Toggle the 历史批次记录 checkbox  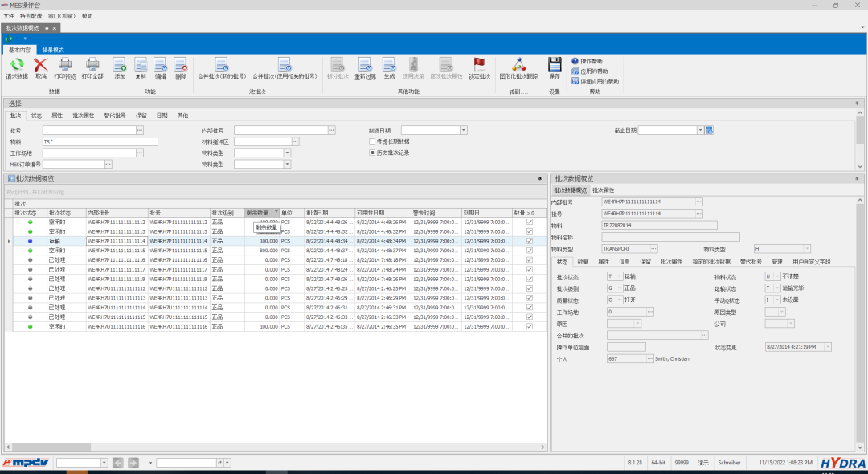[x=372, y=153]
